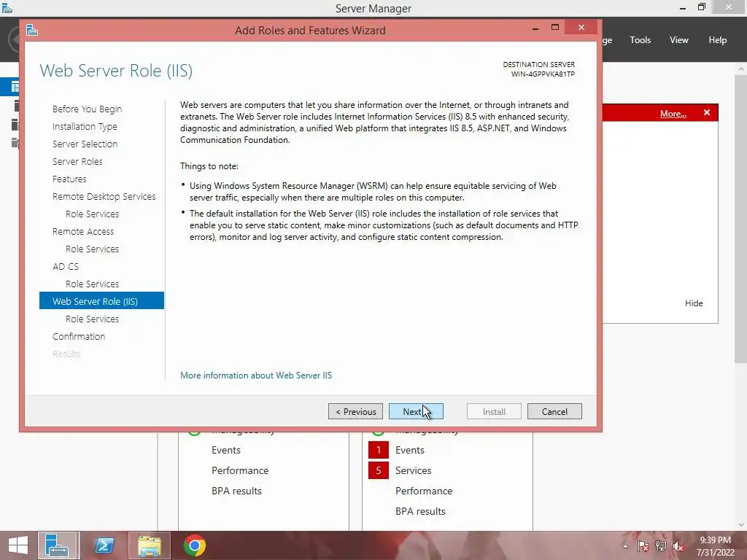
Task: Open the Windows Start button
Action: pyautogui.click(x=18, y=545)
